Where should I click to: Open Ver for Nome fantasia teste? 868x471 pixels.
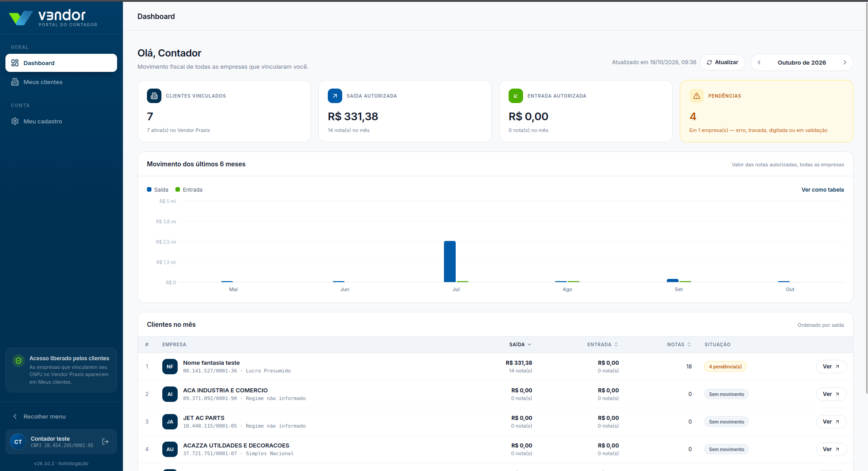[x=831, y=367]
